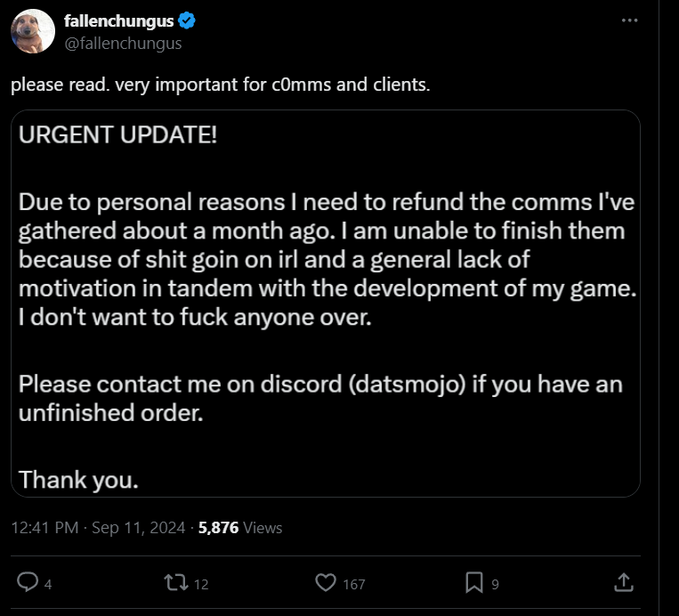This screenshot has height=616, width=679.
Task: Click the bookmark count of 9
Action: (x=495, y=584)
